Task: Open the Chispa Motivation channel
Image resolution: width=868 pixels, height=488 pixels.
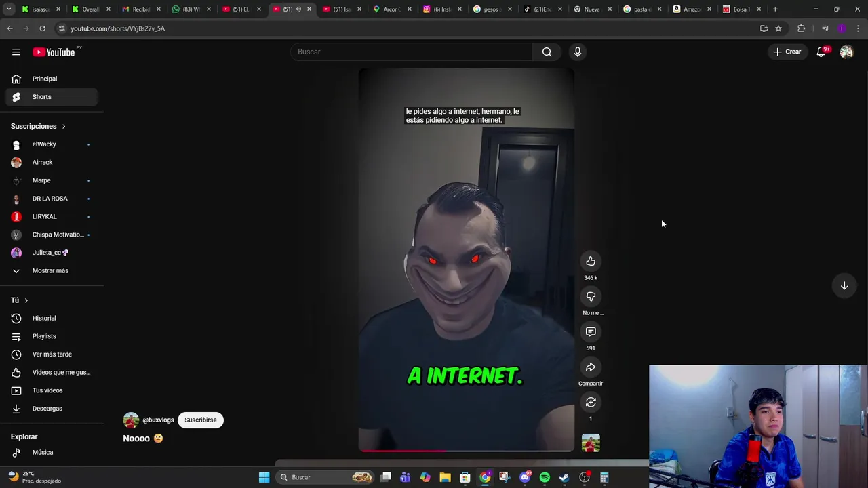Action: coord(52,235)
